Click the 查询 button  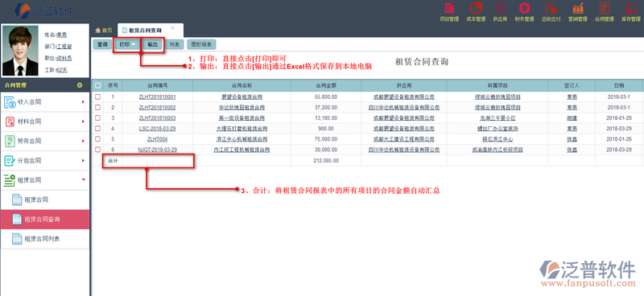102,44
